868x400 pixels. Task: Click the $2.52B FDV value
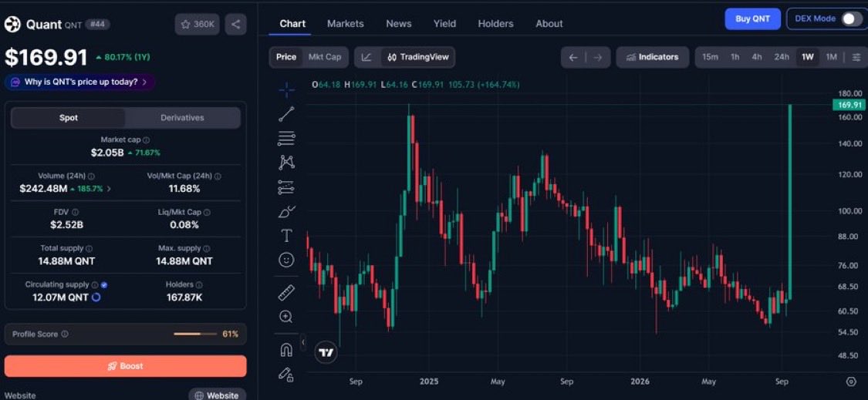66,224
